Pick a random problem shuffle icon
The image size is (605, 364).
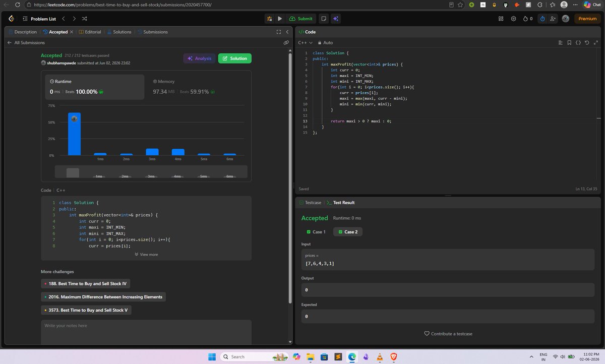tap(85, 19)
